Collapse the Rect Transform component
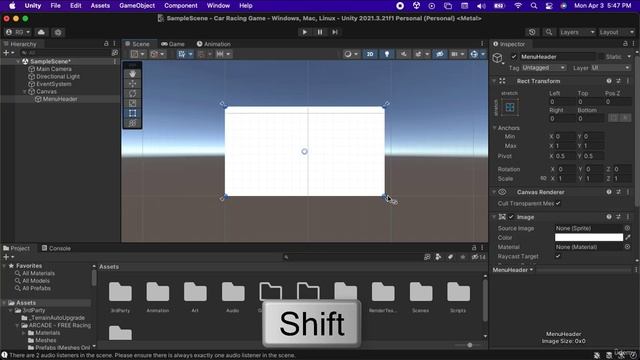640x360 pixels. [494, 81]
